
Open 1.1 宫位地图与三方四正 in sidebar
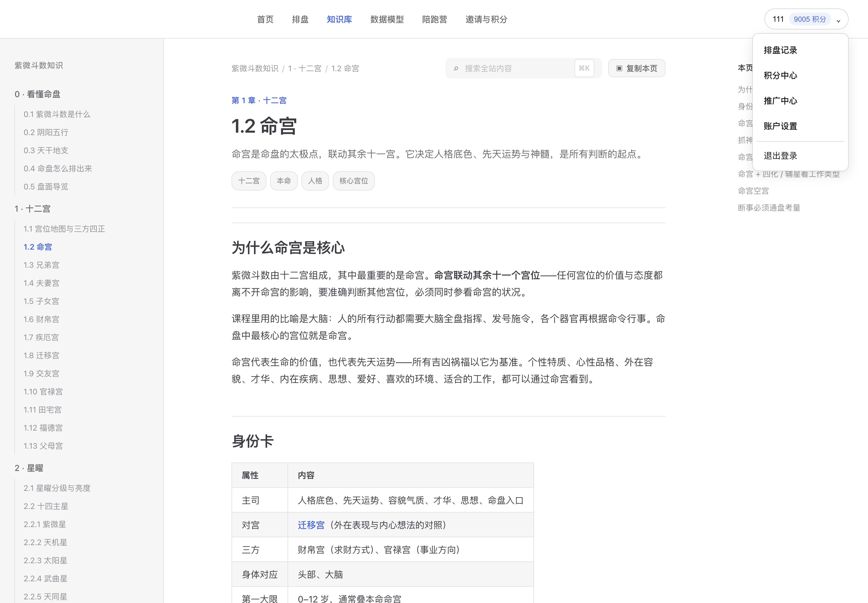tap(64, 229)
